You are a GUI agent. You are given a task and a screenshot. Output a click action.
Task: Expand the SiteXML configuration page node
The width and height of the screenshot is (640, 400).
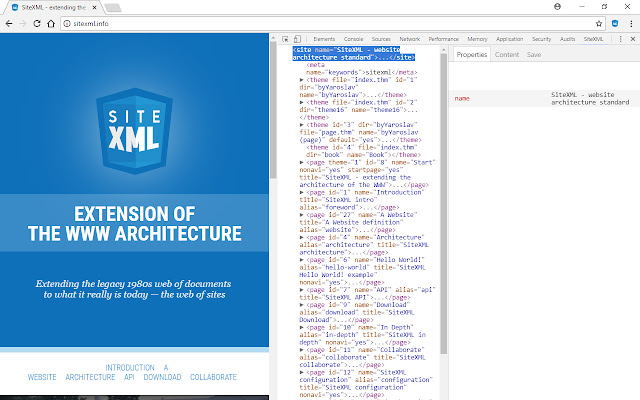(302, 372)
